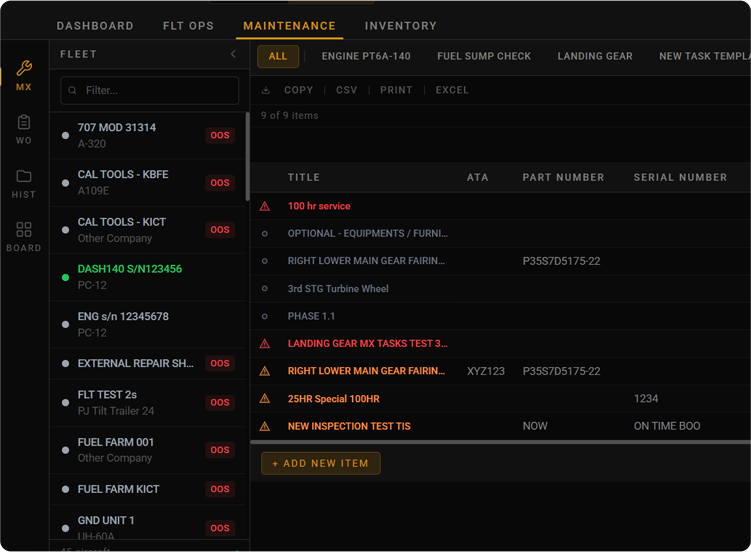
Task: Click OOS badge on GND UNIT 1
Action: [220, 528]
